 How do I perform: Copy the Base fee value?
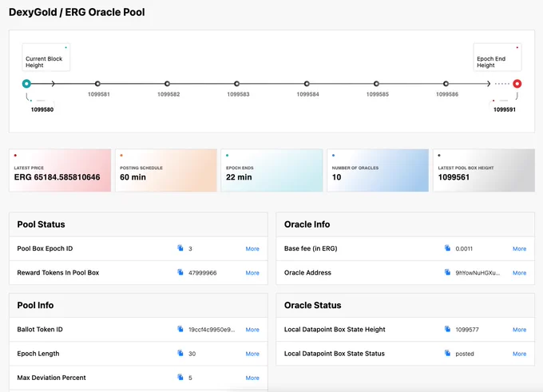(447, 248)
